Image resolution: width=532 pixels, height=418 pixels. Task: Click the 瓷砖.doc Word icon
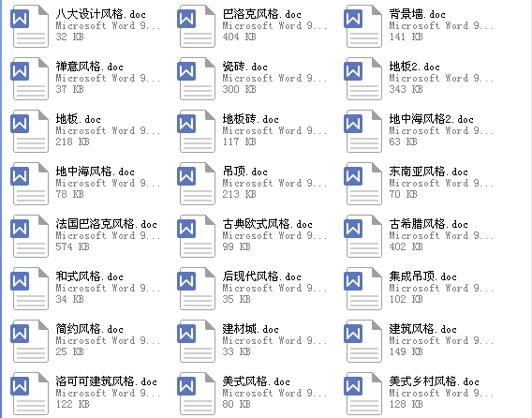pos(197,79)
